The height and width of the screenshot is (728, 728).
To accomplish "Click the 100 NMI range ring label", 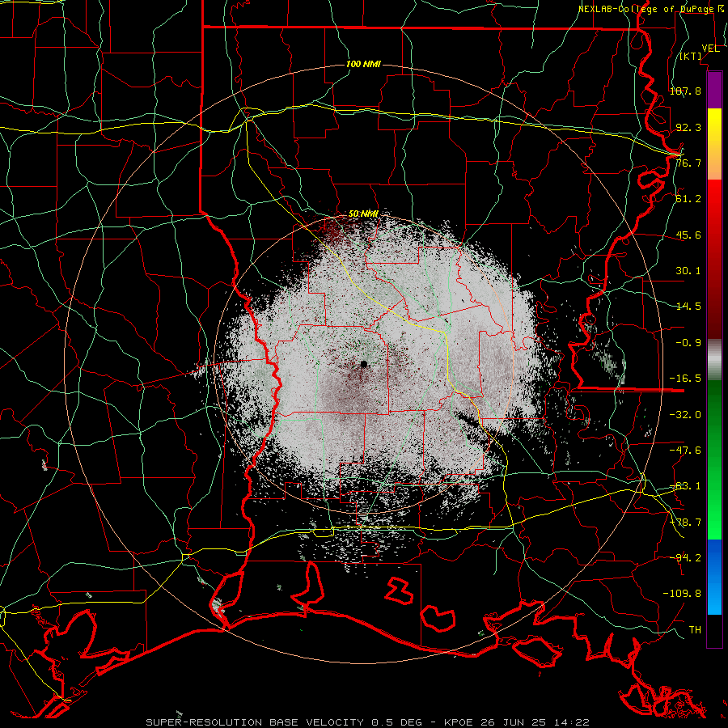I will click(363, 64).
